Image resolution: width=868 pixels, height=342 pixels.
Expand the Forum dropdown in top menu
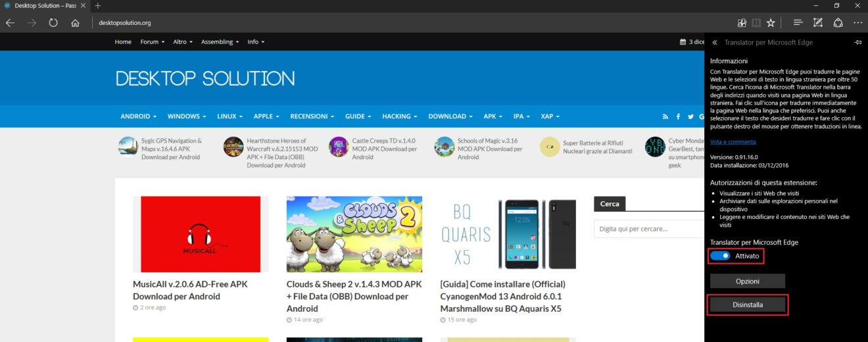pos(152,42)
